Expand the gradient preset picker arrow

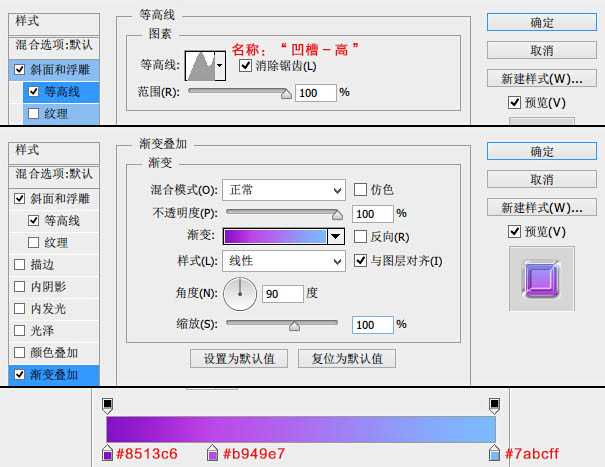click(336, 236)
